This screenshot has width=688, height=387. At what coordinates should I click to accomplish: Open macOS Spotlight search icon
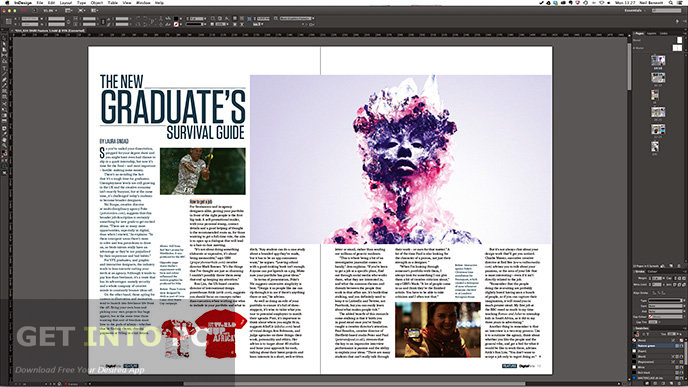pyautogui.click(x=671, y=3)
